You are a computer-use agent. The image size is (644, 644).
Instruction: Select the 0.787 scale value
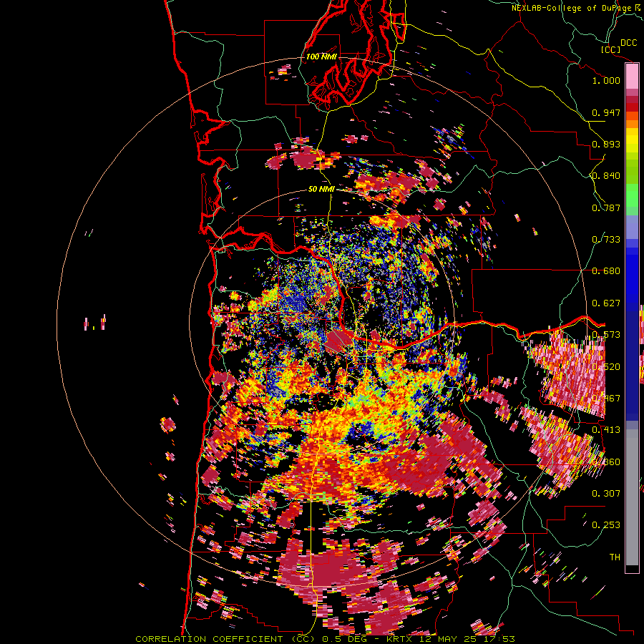pyautogui.click(x=606, y=208)
